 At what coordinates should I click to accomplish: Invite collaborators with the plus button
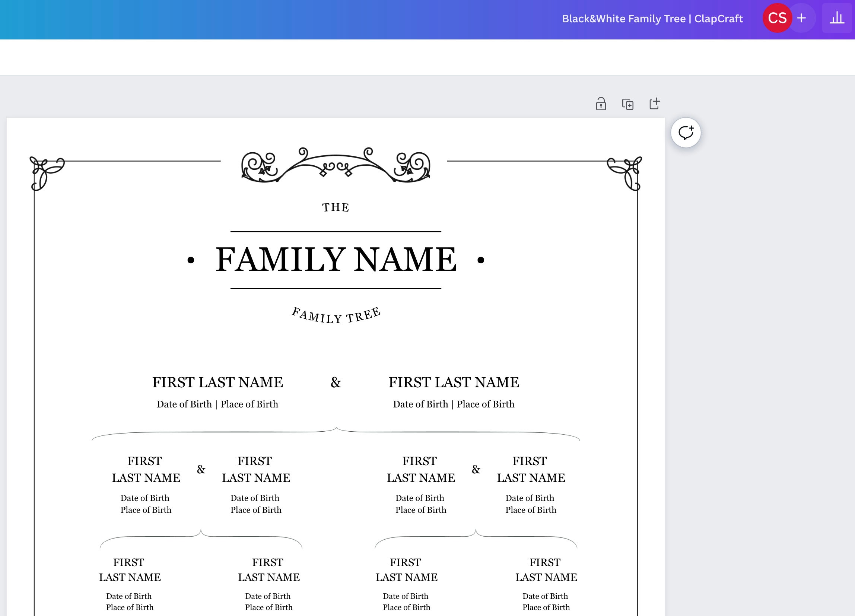[x=801, y=18]
